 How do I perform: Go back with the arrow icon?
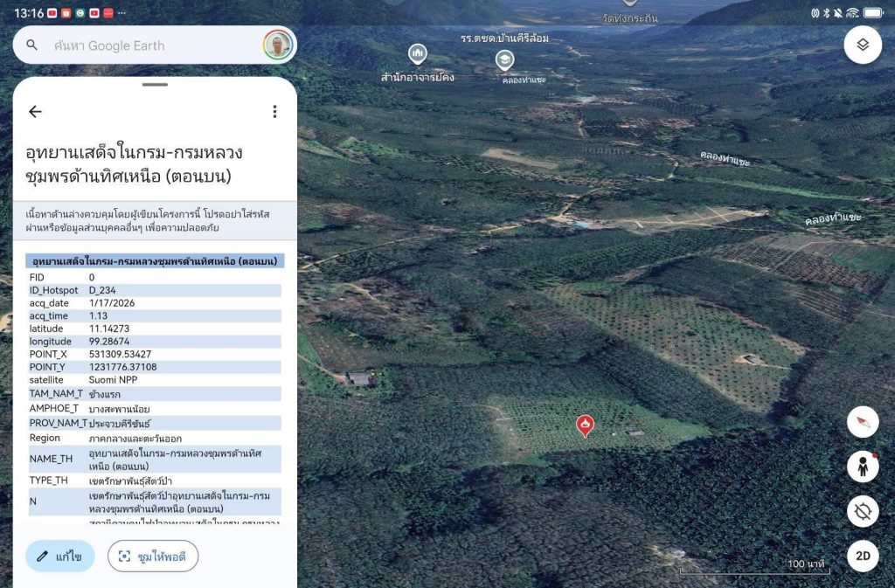point(35,112)
